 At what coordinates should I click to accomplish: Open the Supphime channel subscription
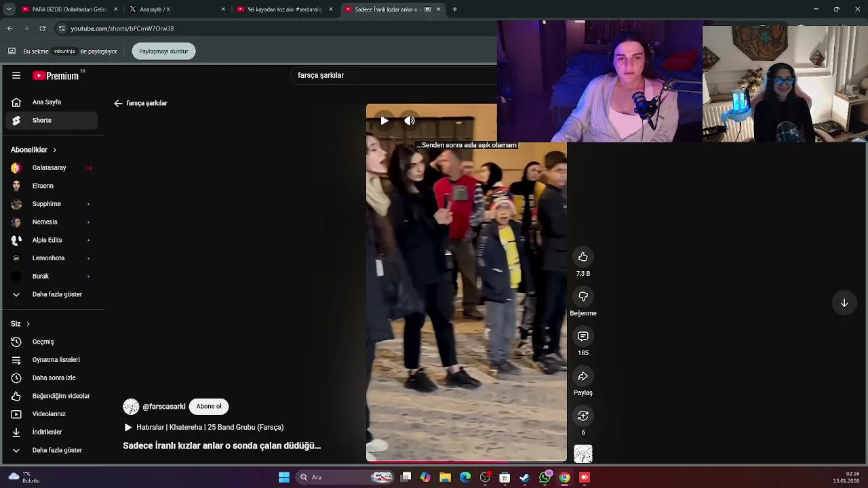pyautogui.click(x=52, y=204)
